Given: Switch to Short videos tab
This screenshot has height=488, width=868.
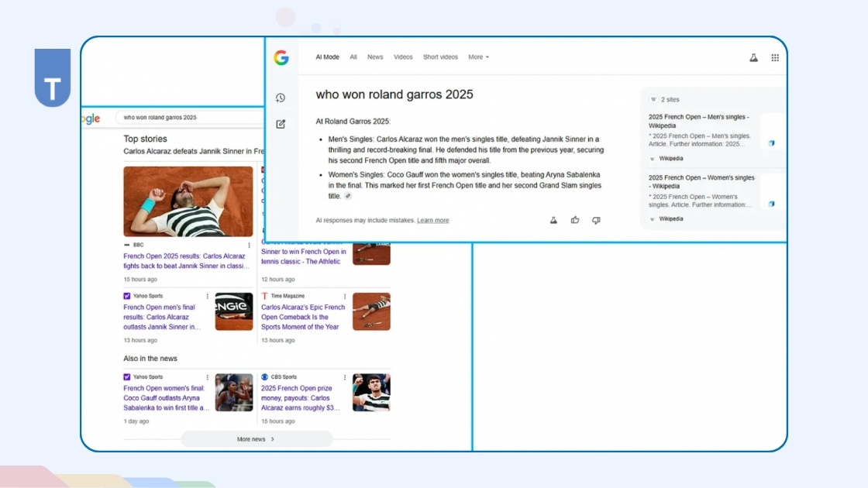Looking at the screenshot, I should (x=441, y=57).
